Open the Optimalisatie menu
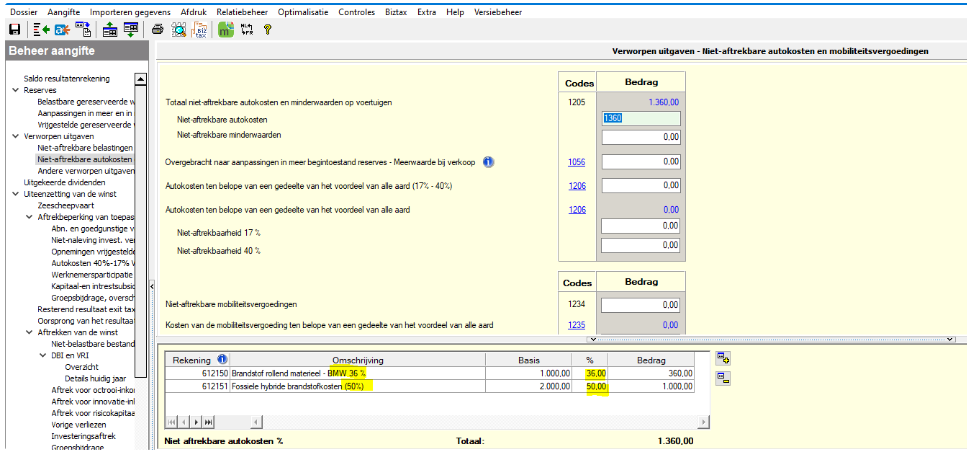Screen dimensions: 967x451 [x=301, y=11]
